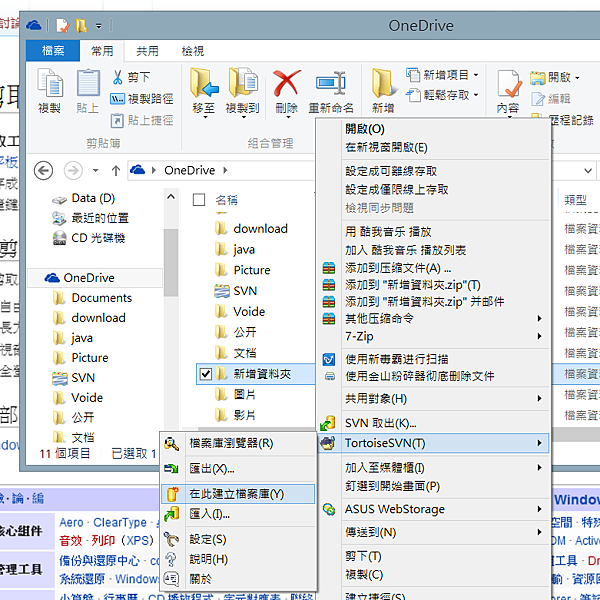Click the navigation pane scrollbar thumb
600x600 pixels.
tap(171, 262)
